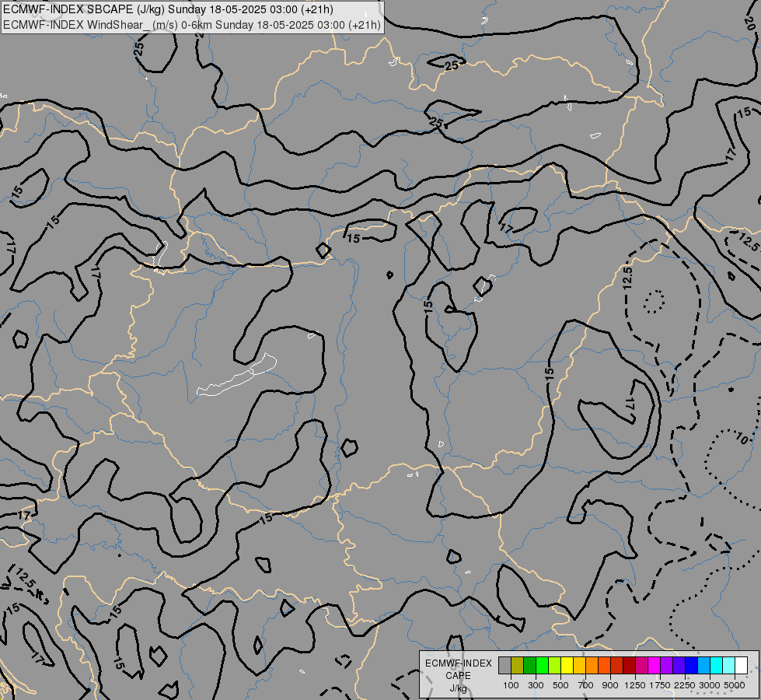Click the legend value 1750
Viewport: 761px width, 700px height.
tap(660, 685)
